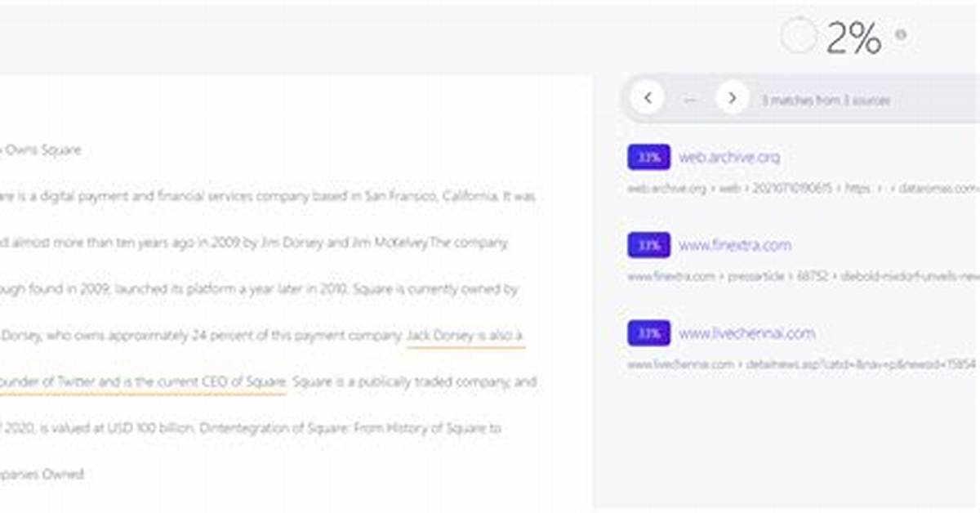Click the 33% badge beside web.archive.org

pyautogui.click(x=649, y=157)
